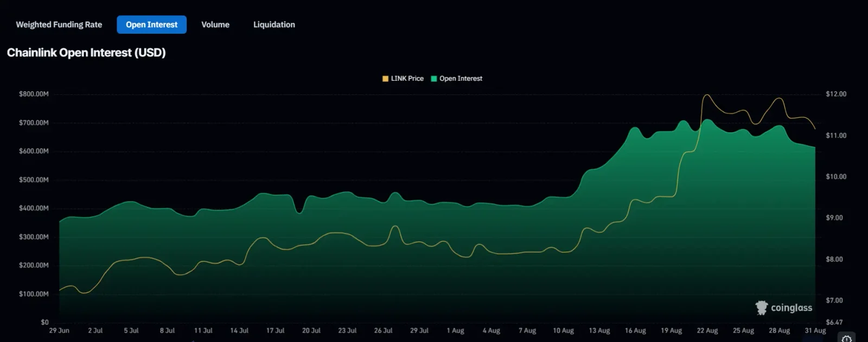Click the 19 Aug date label
Screen dimensions: 868x342
[671, 331]
